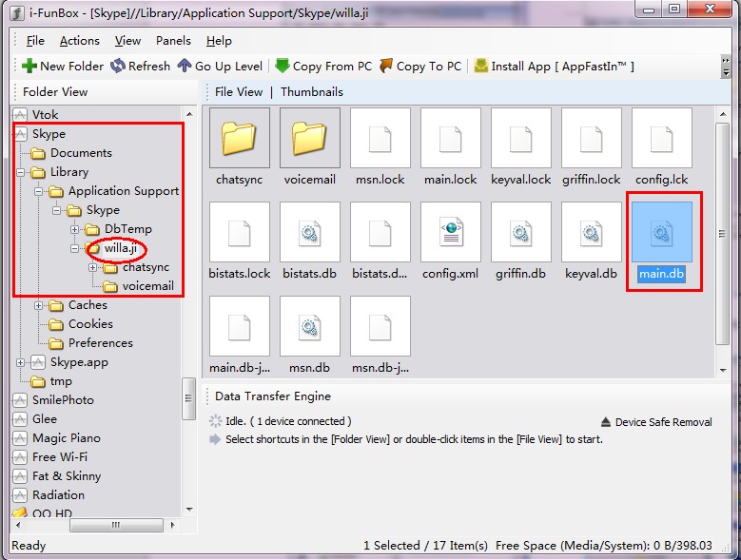Select the tmp folder in tree

tap(61, 381)
